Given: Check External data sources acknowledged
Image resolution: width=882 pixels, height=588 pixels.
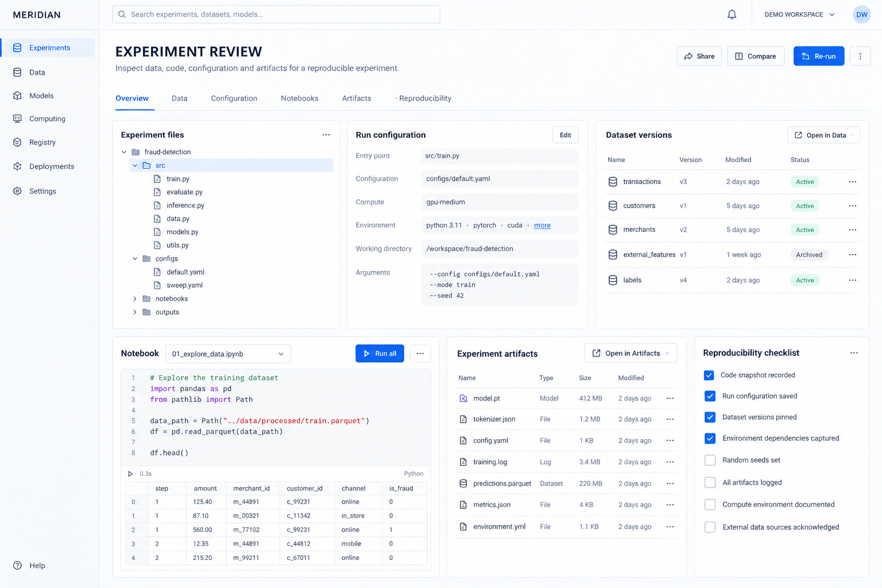Looking at the screenshot, I should [710, 527].
